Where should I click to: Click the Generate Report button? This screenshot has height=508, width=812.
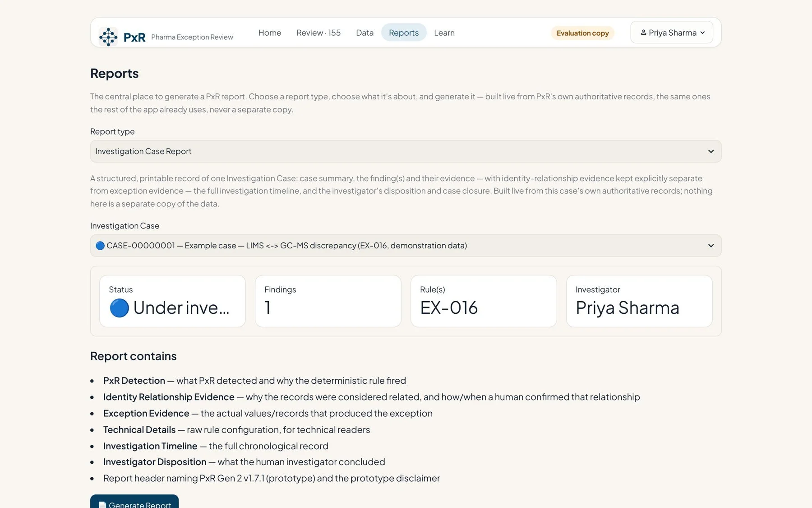click(x=134, y=502)
